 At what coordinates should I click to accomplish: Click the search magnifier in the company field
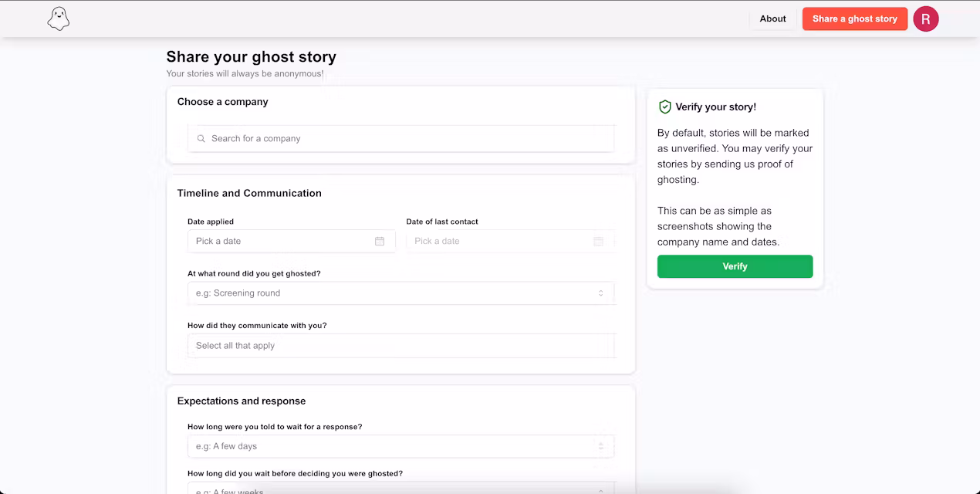click(x=201, y=138)
